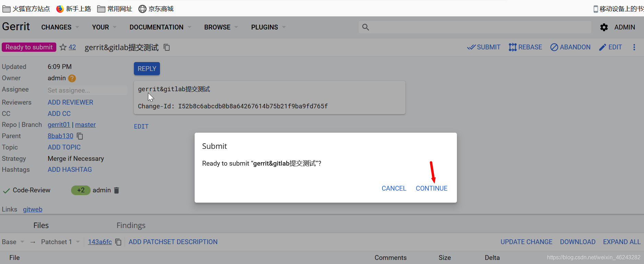Click the +2 Code-Review vote chip
Screen dimensions: 644x264
click(x=81, y=190)
